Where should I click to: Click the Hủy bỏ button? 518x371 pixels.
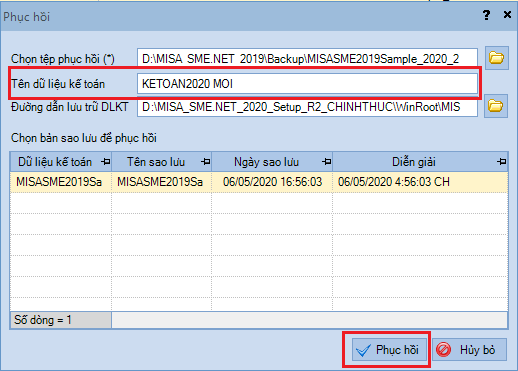(469, 350)
